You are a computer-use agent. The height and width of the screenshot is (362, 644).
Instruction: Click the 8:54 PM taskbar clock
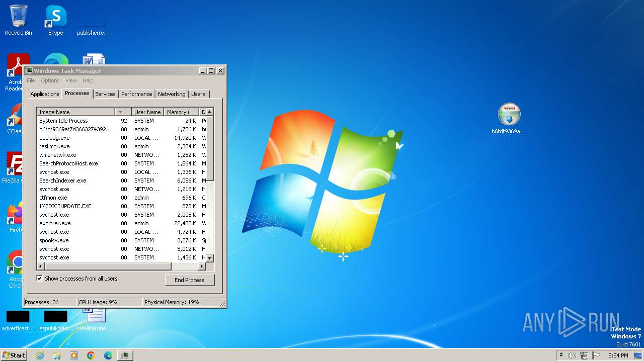(618, 355)
